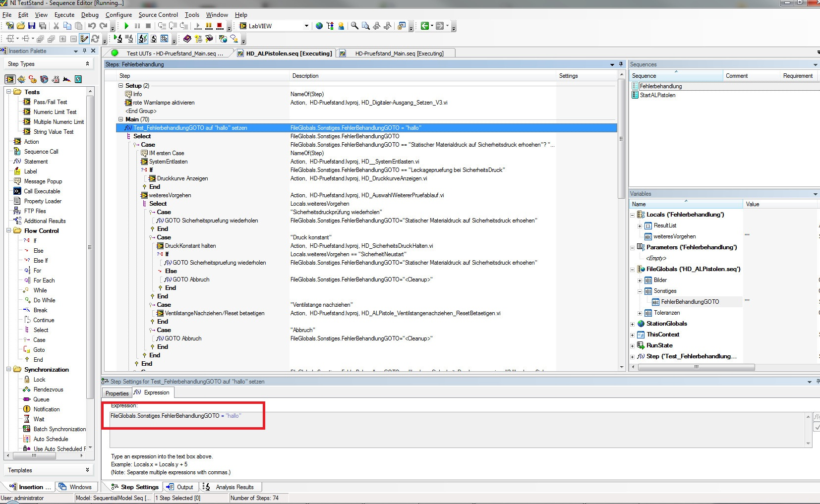Click the Cut scissors icon
This screenshot has width=820, height=504.
[56, 26]
